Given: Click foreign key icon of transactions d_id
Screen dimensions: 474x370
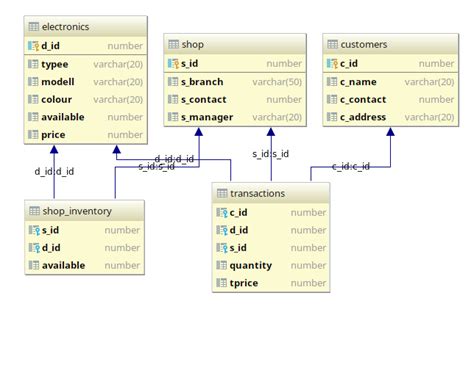Looking at the screenshot, I should point(222,230).
